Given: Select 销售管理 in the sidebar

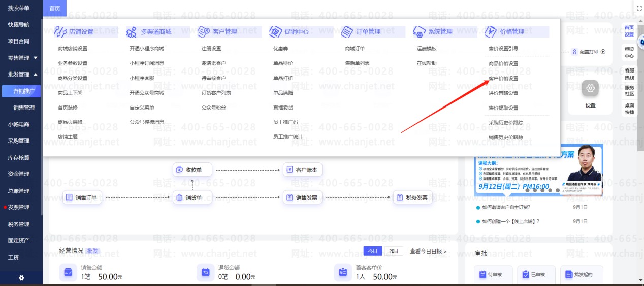Looking at the screenshot, I should coord(24,108).
